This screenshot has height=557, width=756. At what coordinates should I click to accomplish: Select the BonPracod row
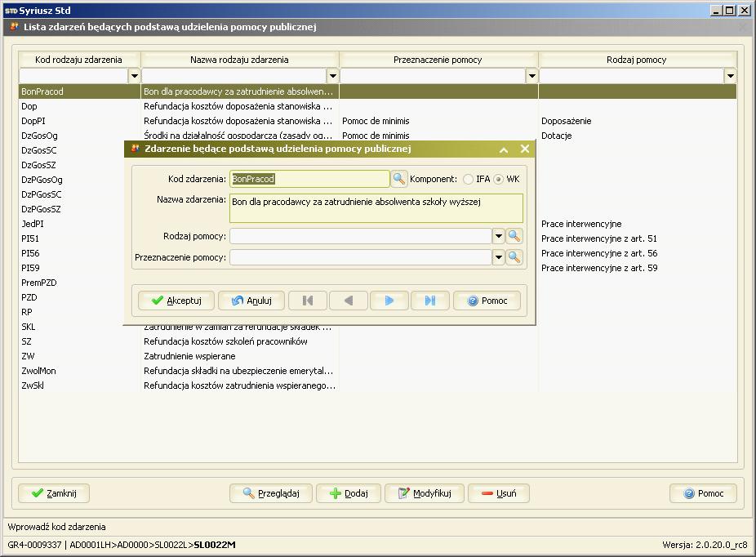[377, 91]
